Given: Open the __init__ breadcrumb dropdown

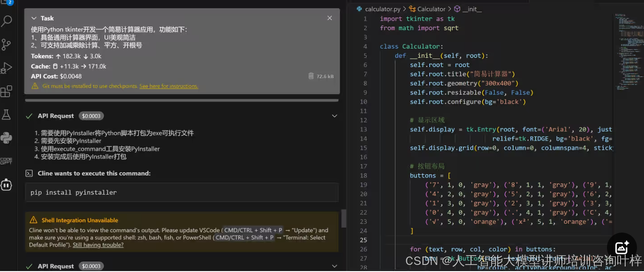Looking at the screenshot, I should (x=472, y=9).
